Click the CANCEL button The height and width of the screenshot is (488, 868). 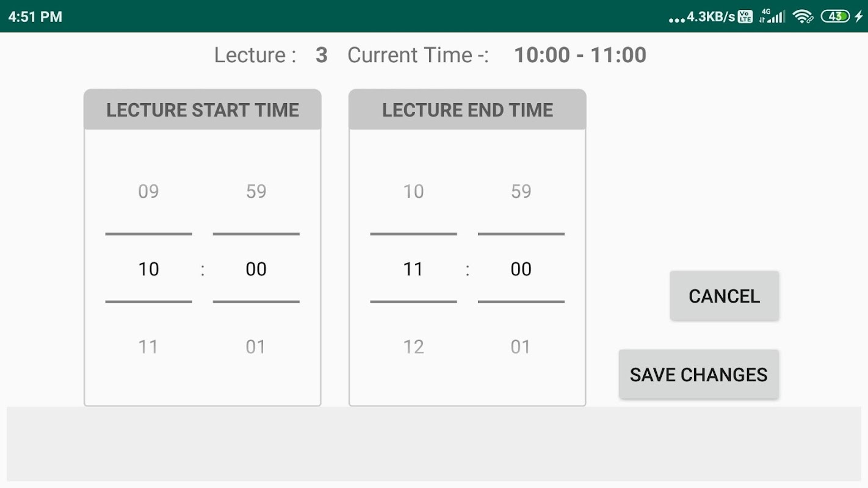coord(725,296)
